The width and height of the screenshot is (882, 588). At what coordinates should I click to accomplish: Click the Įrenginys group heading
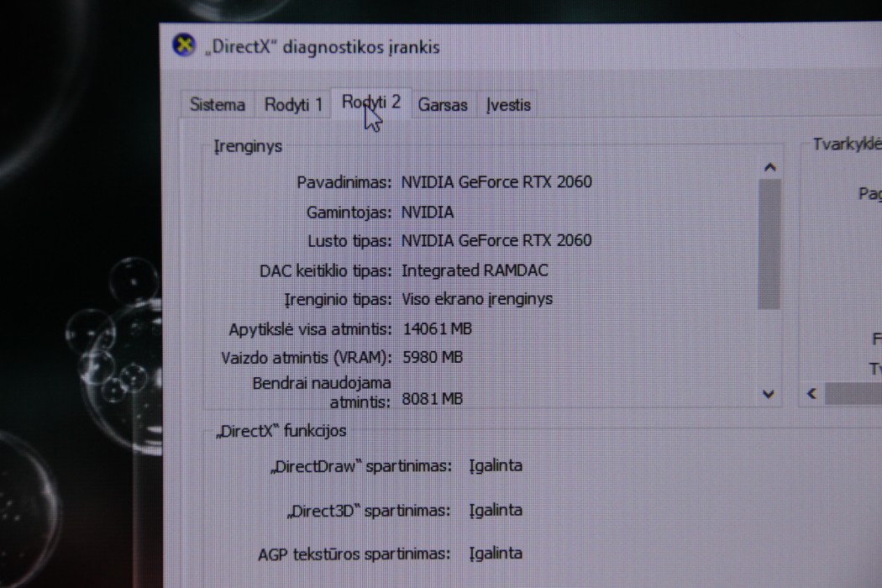(248, 146)
